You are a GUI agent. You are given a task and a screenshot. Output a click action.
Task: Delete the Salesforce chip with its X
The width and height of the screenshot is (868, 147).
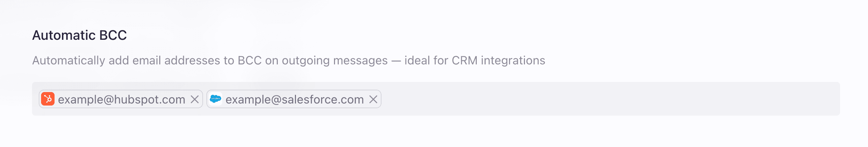coord(373,99)
